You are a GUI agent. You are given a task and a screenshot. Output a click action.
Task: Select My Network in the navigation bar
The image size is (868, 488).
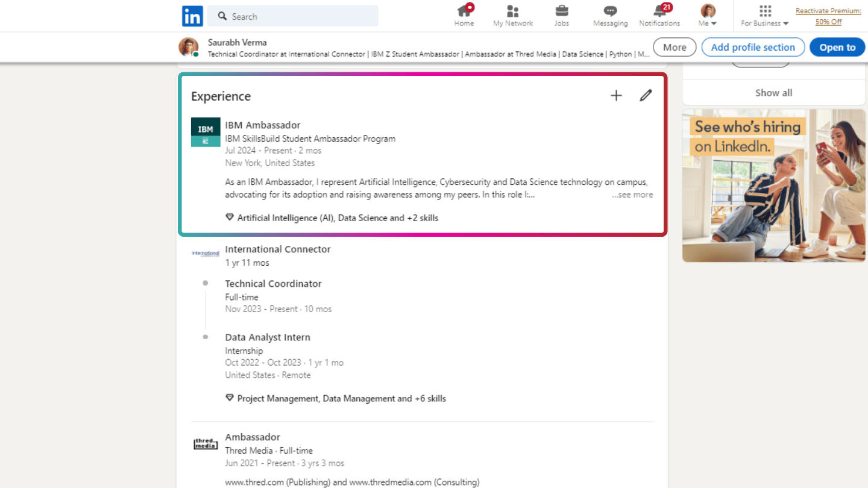pos(512,16)
